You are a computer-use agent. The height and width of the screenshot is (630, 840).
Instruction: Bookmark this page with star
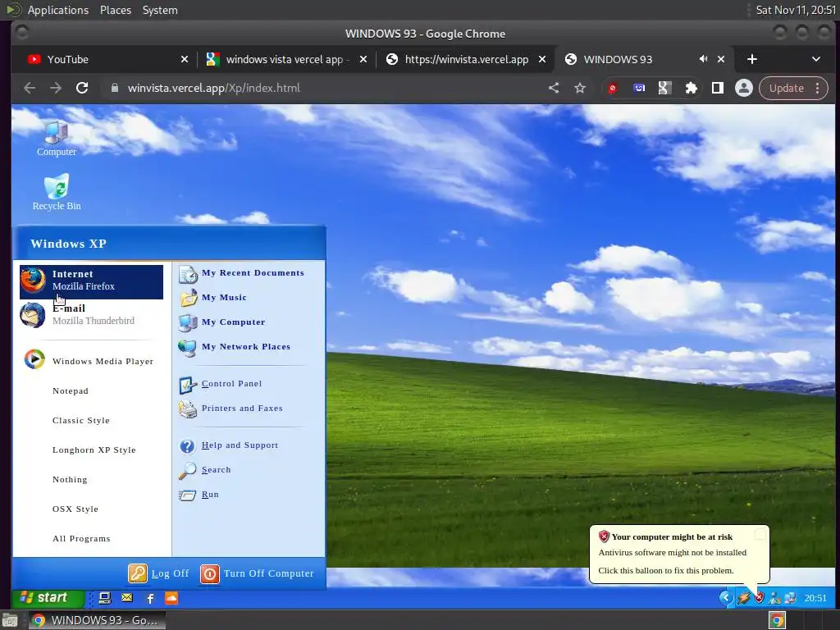pos(580,88)
